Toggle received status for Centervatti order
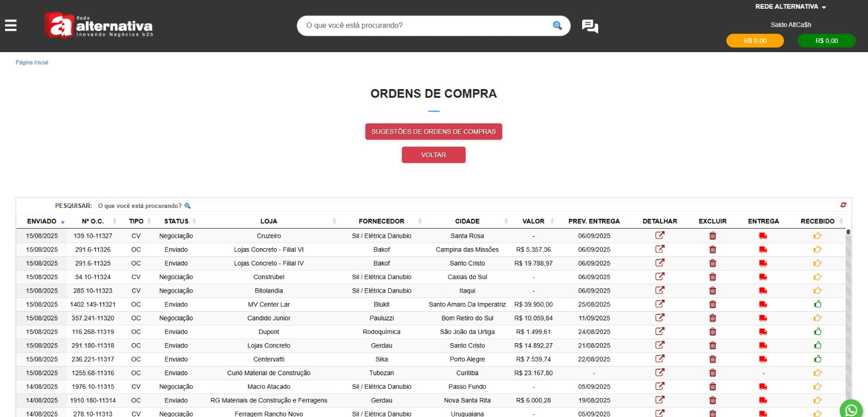868x417 pixels. coord(818,359)
